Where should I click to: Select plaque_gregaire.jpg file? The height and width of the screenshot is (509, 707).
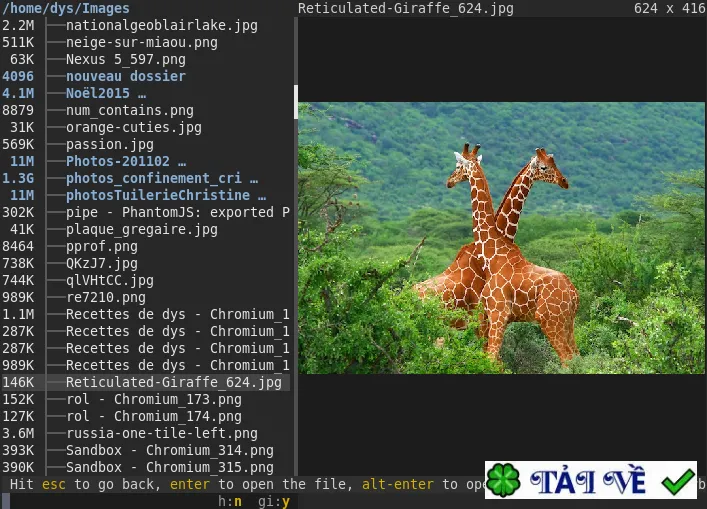click(x=142, y=229)
